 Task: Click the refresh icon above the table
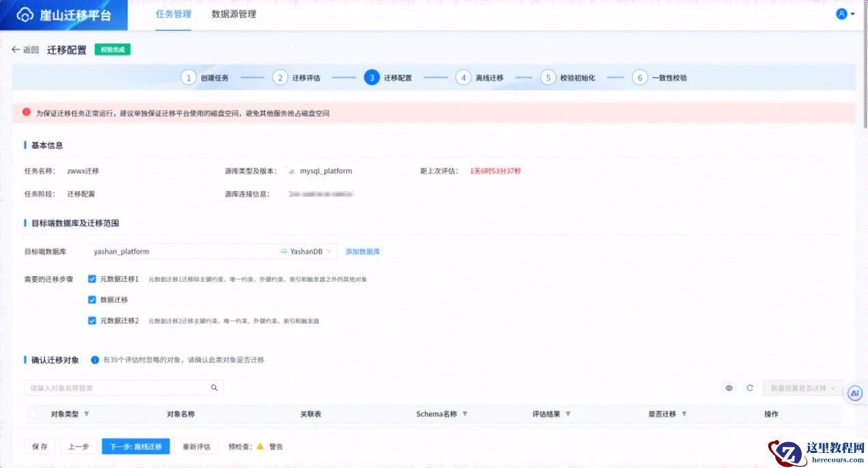(x=750, y=387)
